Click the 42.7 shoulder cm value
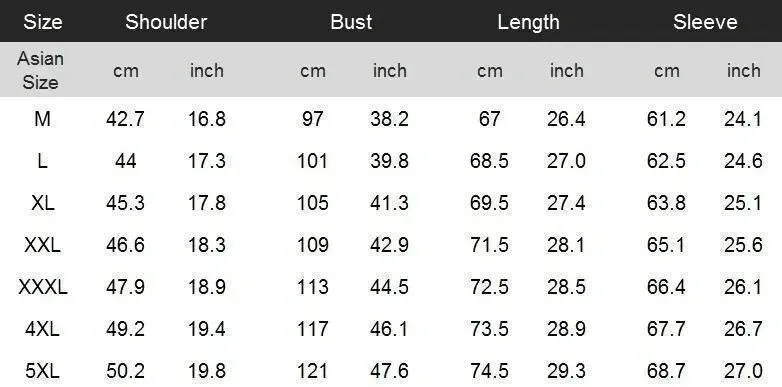 tap(125, 119)
